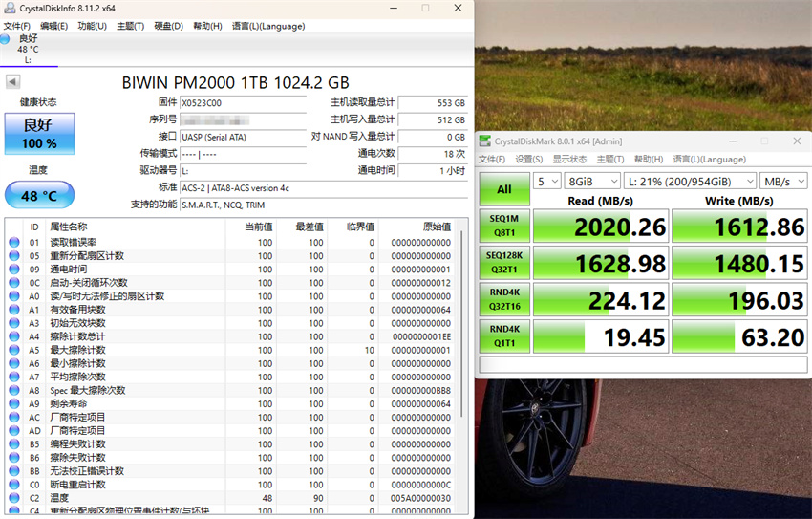Click the CrystalDiskMark app icon in title bar
Viewport: 812px width, 519px height.
484,141
